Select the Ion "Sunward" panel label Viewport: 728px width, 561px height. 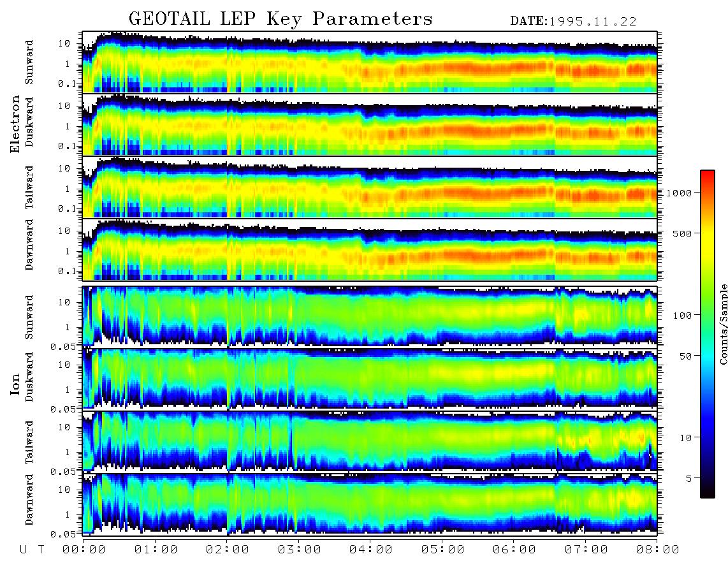click(x=29, y=317)
